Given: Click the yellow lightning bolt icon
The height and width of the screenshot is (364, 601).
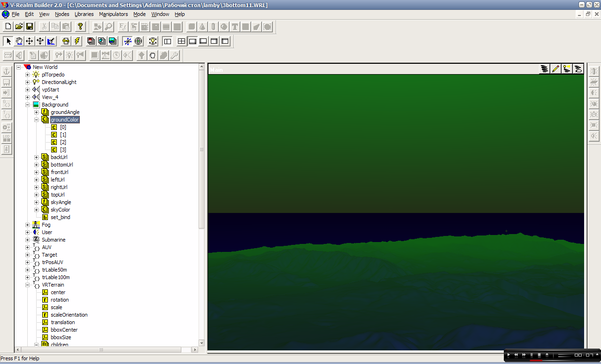Looking at the screenshot, I should tap(77, 41).
